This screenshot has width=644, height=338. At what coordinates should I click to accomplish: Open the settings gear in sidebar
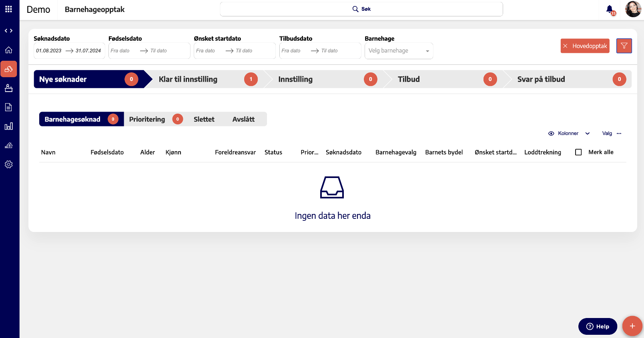pos(8,164)
